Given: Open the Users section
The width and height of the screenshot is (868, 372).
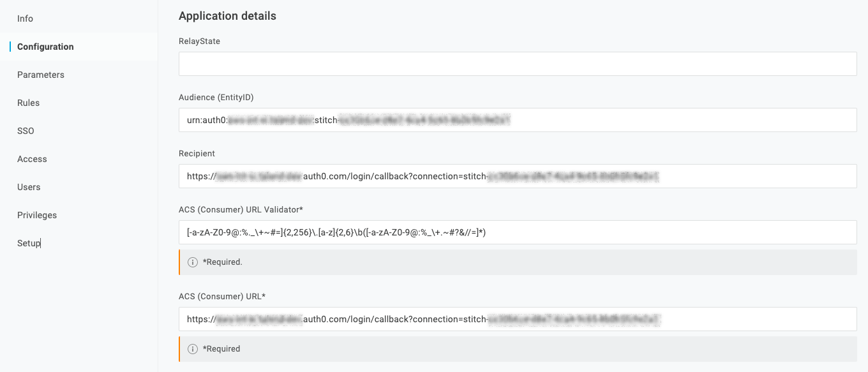Looking at the screenshot, I should click(x=29, y=186).
